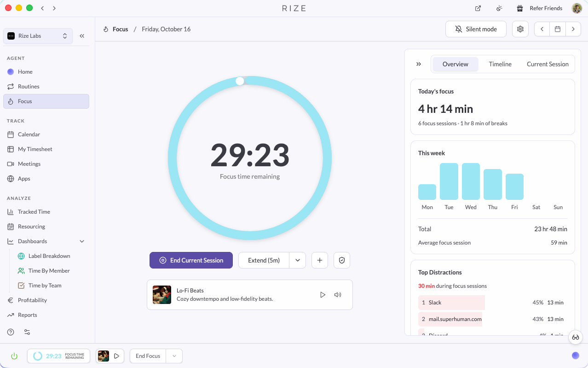The width and height of the screenshot is (588, 368).
Task: Toggle the green power button
Action: (14, 356)
